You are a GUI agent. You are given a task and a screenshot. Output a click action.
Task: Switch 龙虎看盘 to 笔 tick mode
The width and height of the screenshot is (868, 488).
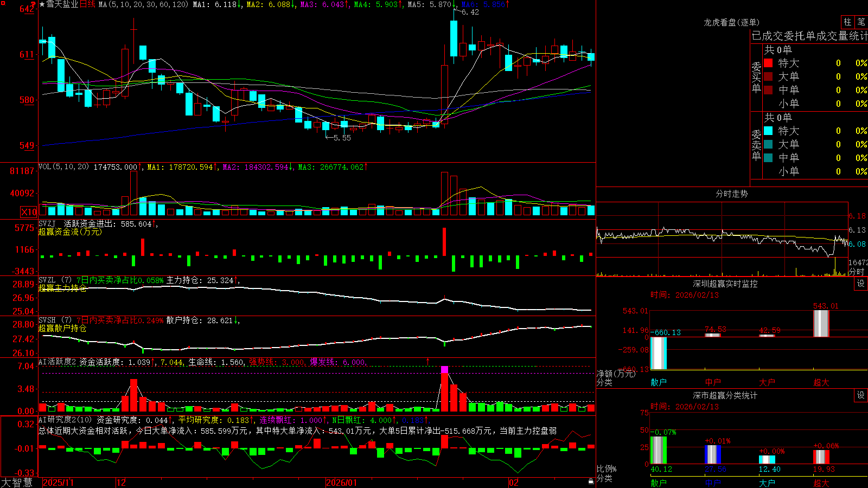(x=861, y=22)
